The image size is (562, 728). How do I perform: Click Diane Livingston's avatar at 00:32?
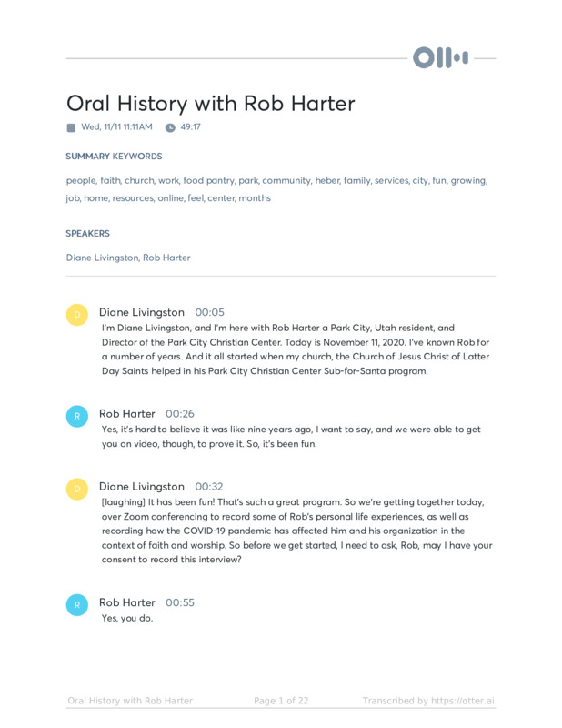(77, 490)
